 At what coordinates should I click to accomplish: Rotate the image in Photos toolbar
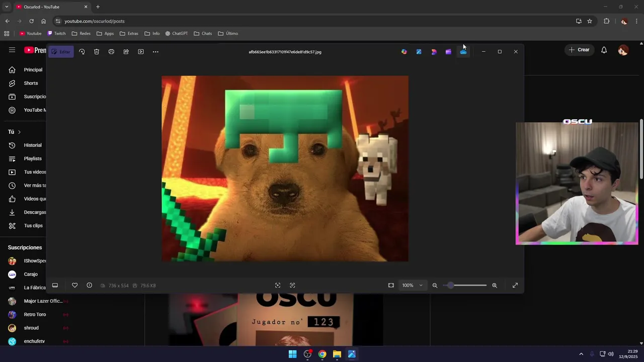tap(82, 52)
